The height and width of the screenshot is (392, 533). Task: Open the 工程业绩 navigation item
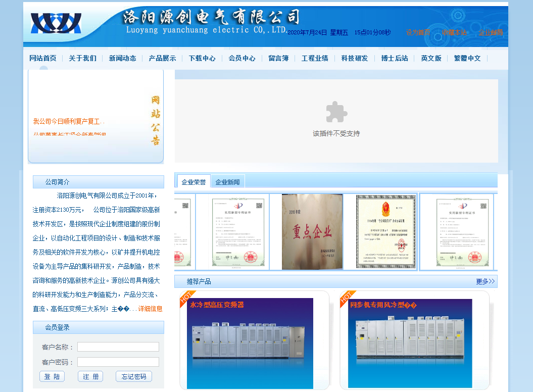[315, 58]
